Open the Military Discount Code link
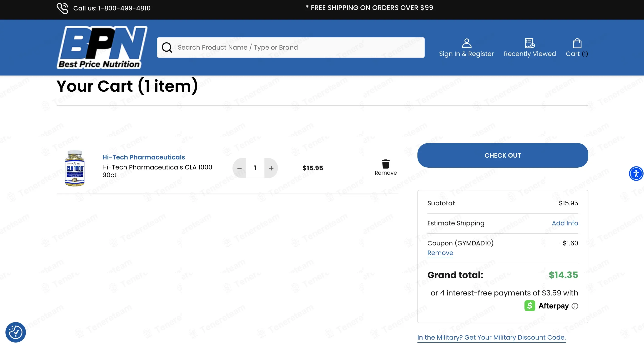Image resolution: width=644 pixels, height=348 pixels. point(492,338)
